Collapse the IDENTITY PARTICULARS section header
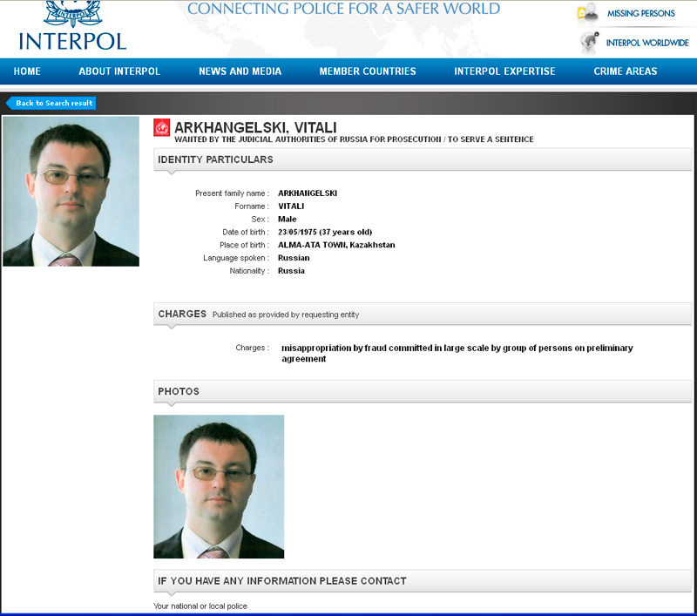 click(423, 159)
